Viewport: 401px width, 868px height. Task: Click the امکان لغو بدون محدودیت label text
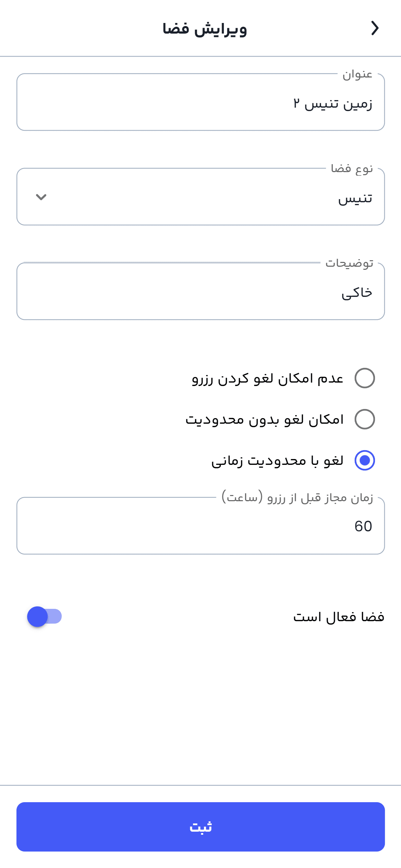pos(264,419)
